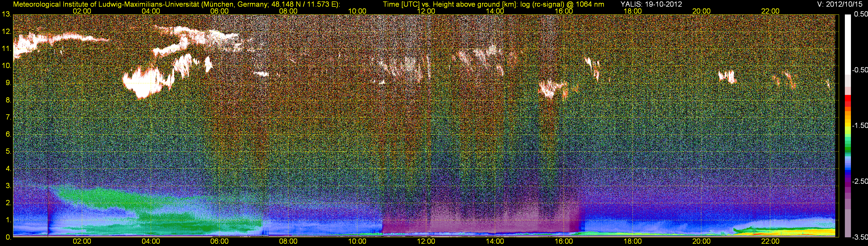Click the 06:00 label on the top time axis
868x246 pixels.
(x=219, y=11)
